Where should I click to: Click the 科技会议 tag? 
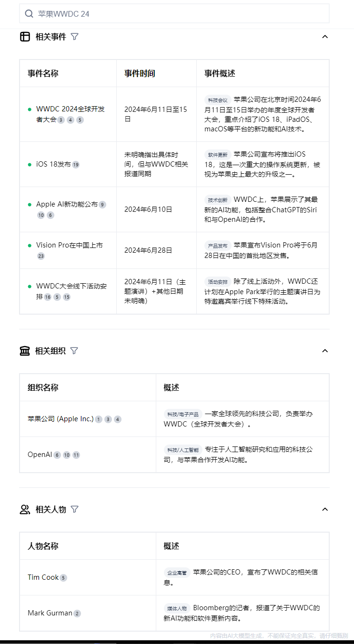pyautogui.click(x=218, y=100)
